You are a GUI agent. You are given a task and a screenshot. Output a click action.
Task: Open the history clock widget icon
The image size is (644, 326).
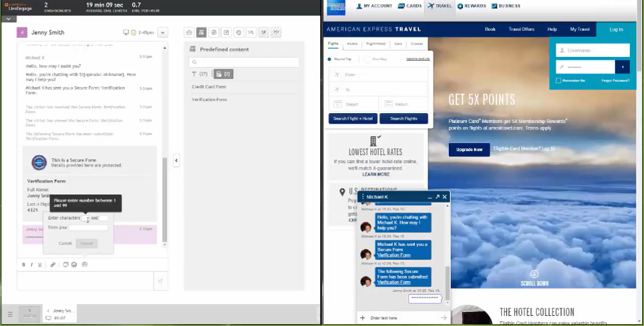click(238, 32)
